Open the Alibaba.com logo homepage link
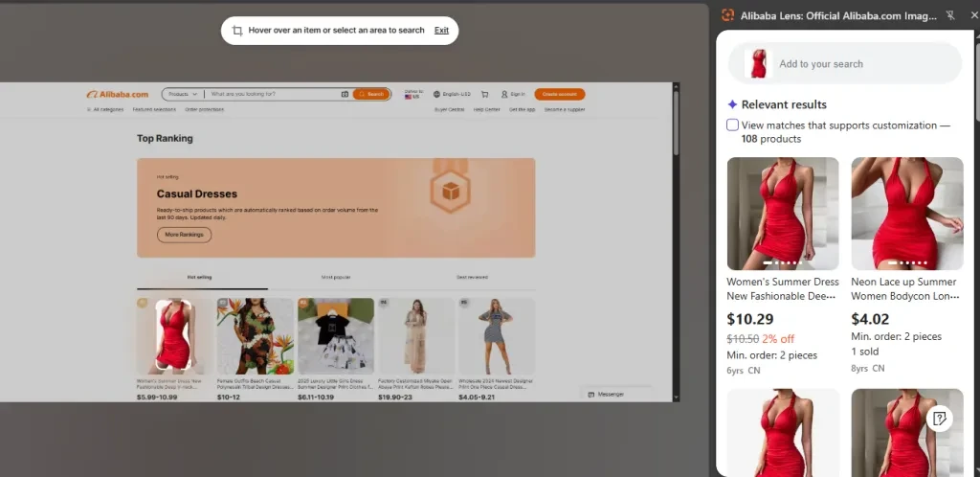This screenshot has width=980, height=477. pyautogui.click(x=118, y=95)
